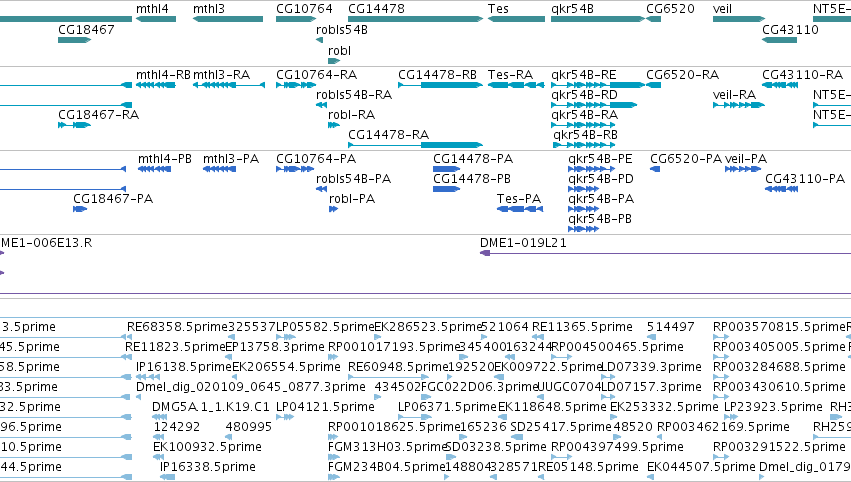Image resolution: width=851 pixels, height=482 pixels.
Task: Click the CG18467-RA transcript label
Action: [99, 115]
